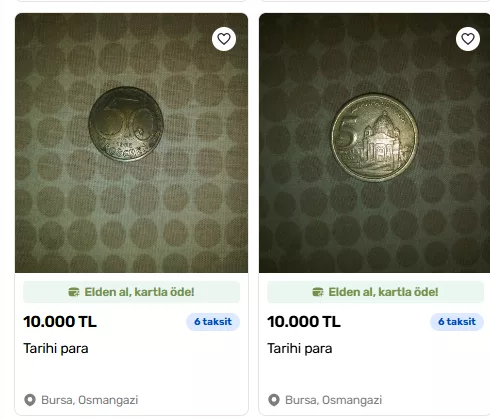The image size is (490, 419).
Task: Click 'Bursa, Osmangazi' text on left listing
Action: (x=90, y=400)
